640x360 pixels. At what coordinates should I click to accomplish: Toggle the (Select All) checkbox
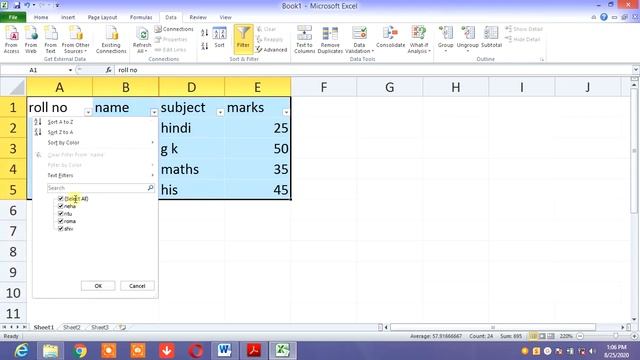(x=61, y=198)
